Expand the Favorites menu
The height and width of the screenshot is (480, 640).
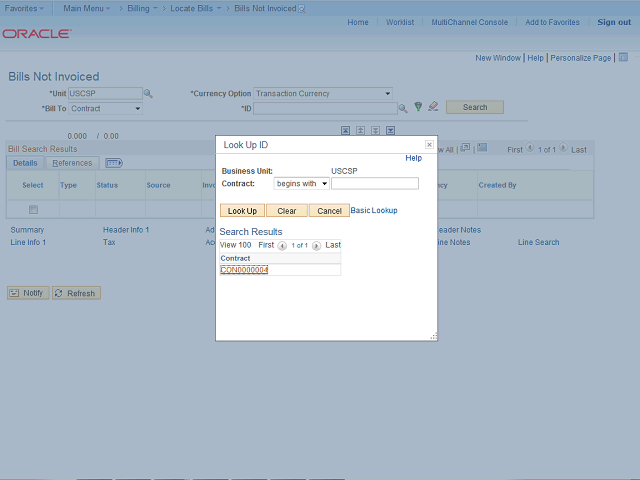tap(24, 8)
